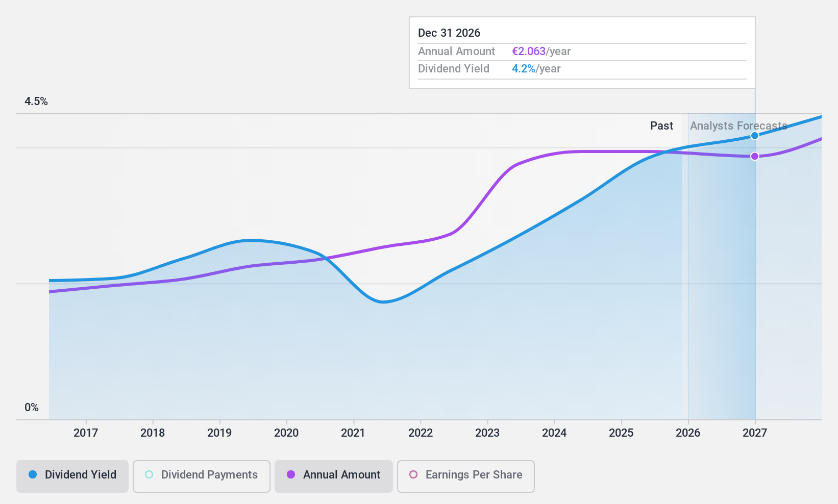Select the blue Dividend Yield marker on the forecast line
The height and width of the screenshot is (504, 838).
755,135
